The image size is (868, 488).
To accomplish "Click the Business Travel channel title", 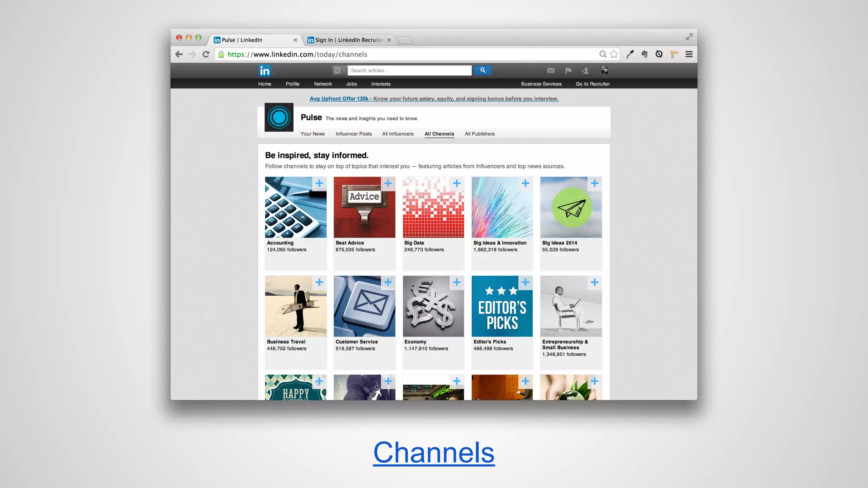I will (x=286, y=342).
